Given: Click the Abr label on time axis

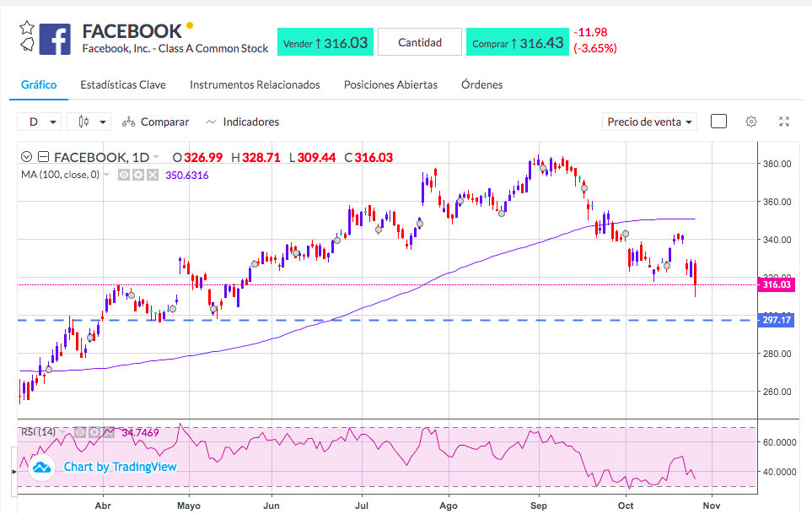Looking at the screenshot, I should 103,506.
